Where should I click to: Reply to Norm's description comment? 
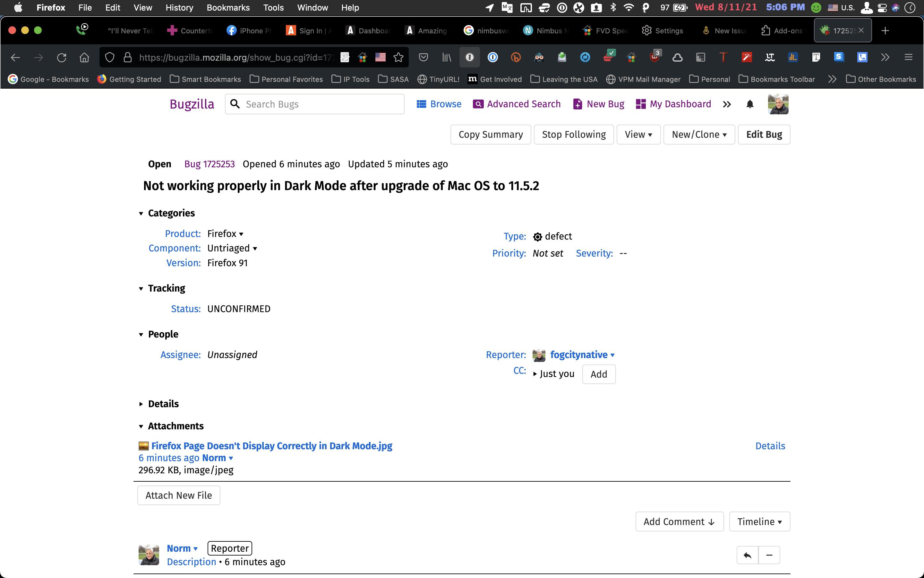tap(747, 555)
